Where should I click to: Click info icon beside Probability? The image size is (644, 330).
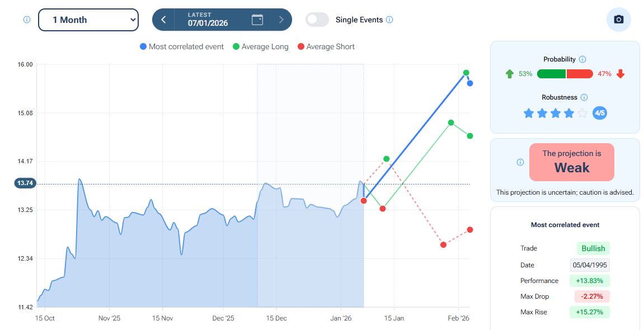[582, 59]
